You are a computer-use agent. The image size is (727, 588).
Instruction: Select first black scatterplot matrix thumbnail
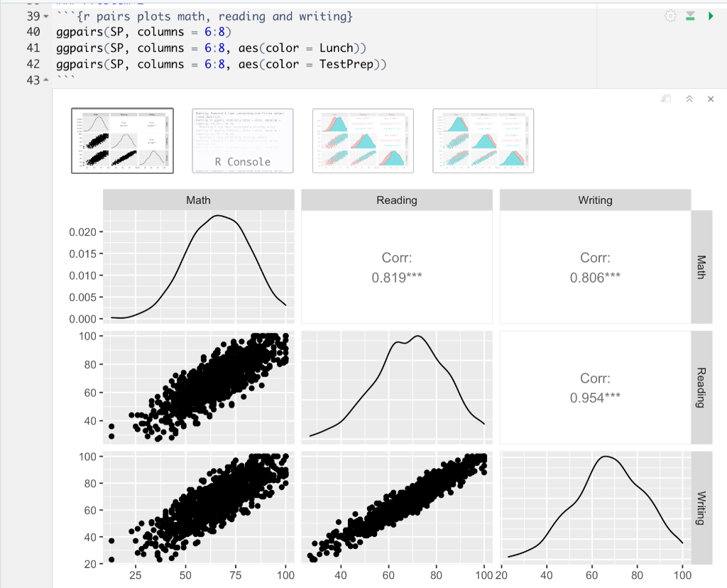[x=122, y=141]
